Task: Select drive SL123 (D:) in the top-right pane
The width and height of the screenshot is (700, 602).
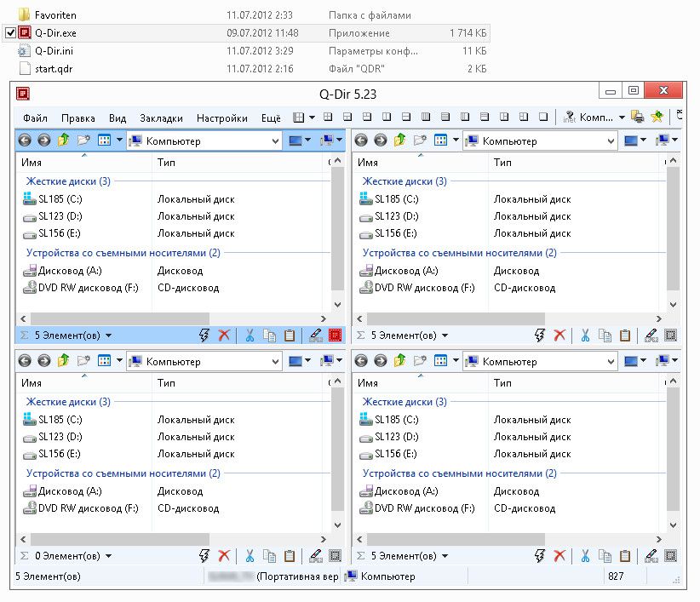Action: point(396,216)
